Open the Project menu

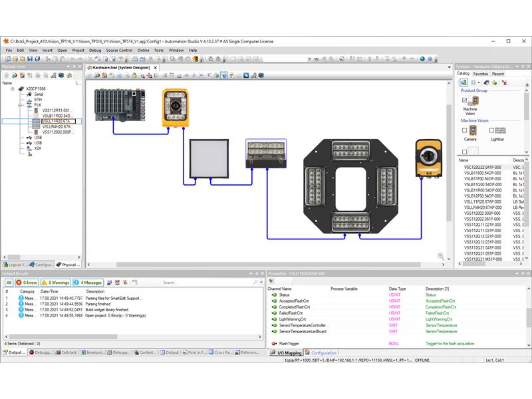[78, 51]
